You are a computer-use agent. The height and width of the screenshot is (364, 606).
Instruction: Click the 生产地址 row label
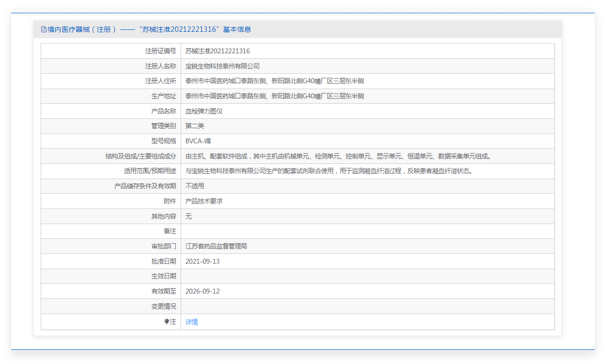click(163, 96)
